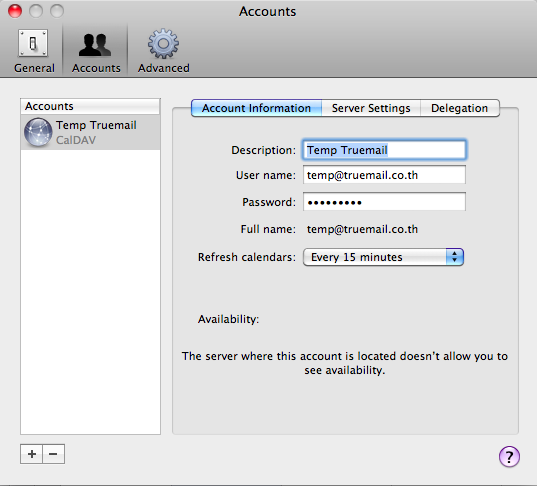Click the General toolbar label
This screenshot has height=486, width=537.
pos(34,68)
